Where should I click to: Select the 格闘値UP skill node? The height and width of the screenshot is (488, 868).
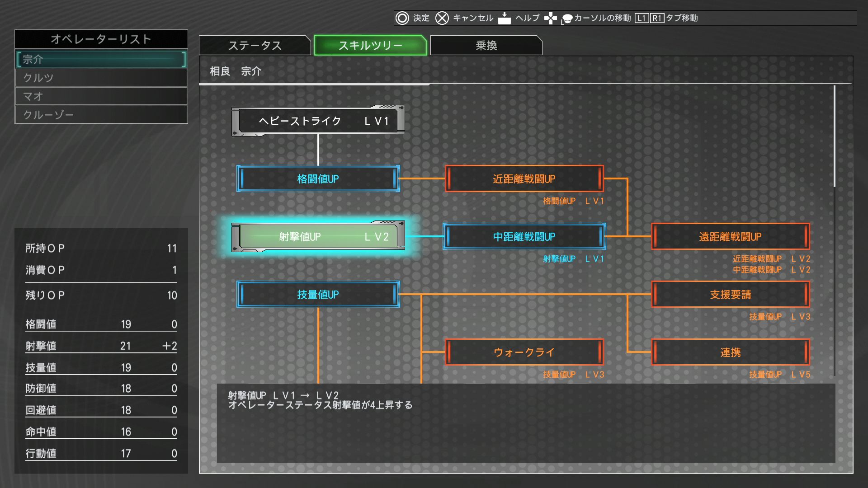[x=318, y=178]
